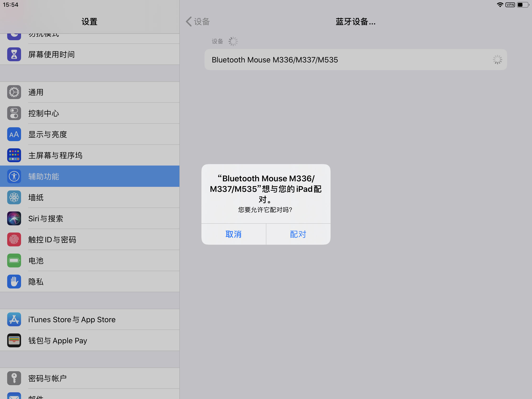Click the 主屏幕与程序坞 grid icon
This screenshot has height=399, width=532.
[x=14, y=155]
